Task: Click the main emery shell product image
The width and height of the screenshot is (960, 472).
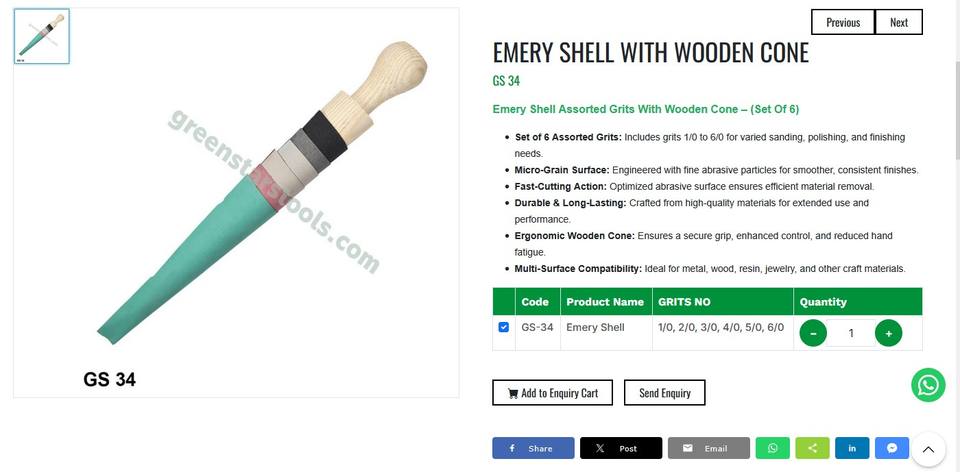Action: 236,203
